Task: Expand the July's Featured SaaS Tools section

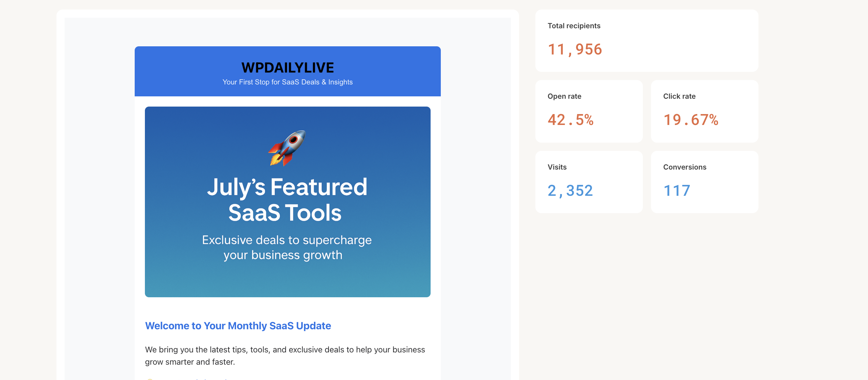Action: (288, 199)
